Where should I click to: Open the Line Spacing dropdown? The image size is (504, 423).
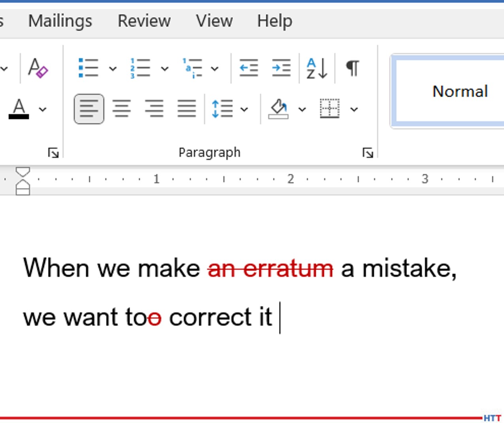244,109
